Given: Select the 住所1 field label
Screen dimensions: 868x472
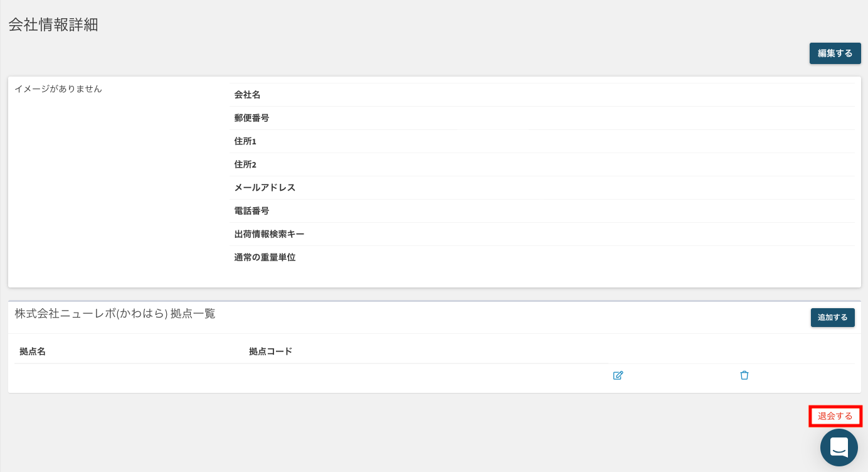Looking at the screenshot, I should pos(245,141).
